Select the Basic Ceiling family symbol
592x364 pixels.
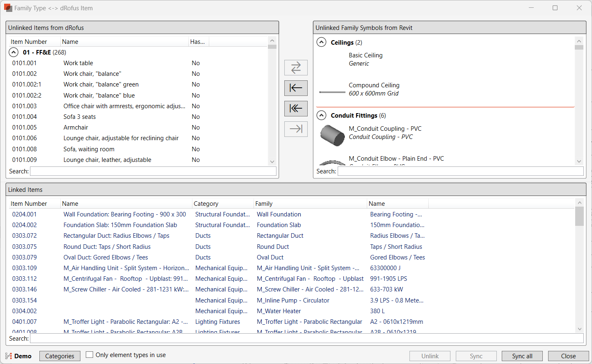point(366,55)
